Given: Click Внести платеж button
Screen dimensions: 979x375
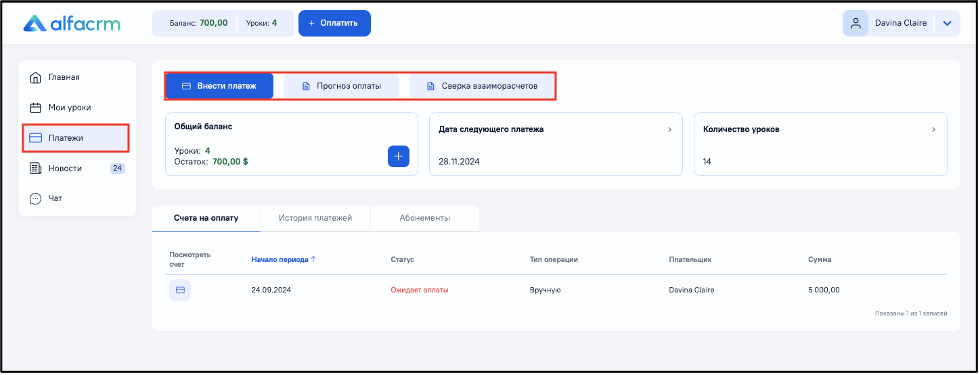Looking at the screenshot, I should (x=219, y=86).
